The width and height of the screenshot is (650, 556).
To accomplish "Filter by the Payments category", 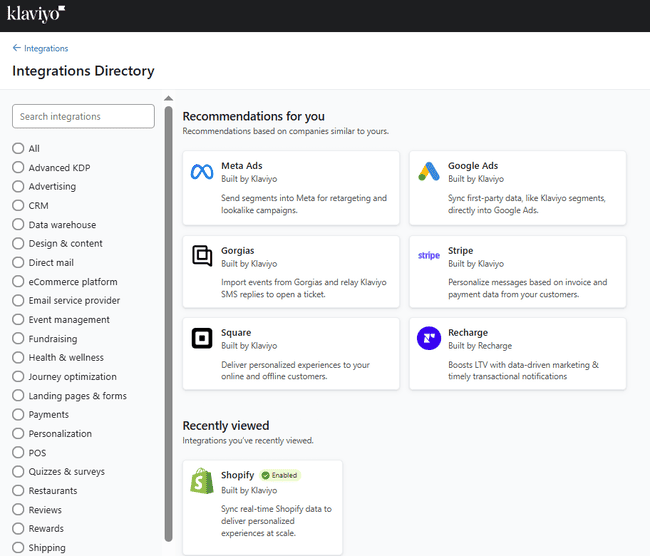I will (x=18, y=414).
